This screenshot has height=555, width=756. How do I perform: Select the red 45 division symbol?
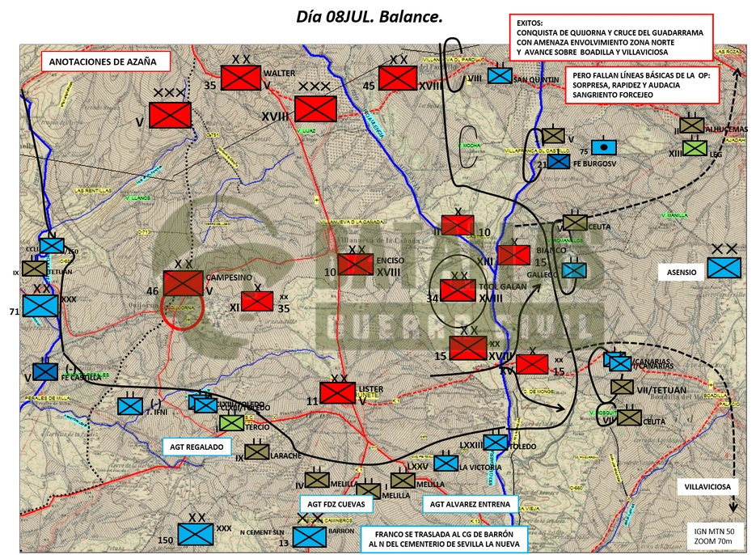pyautogui.click(x=398, y=78)
